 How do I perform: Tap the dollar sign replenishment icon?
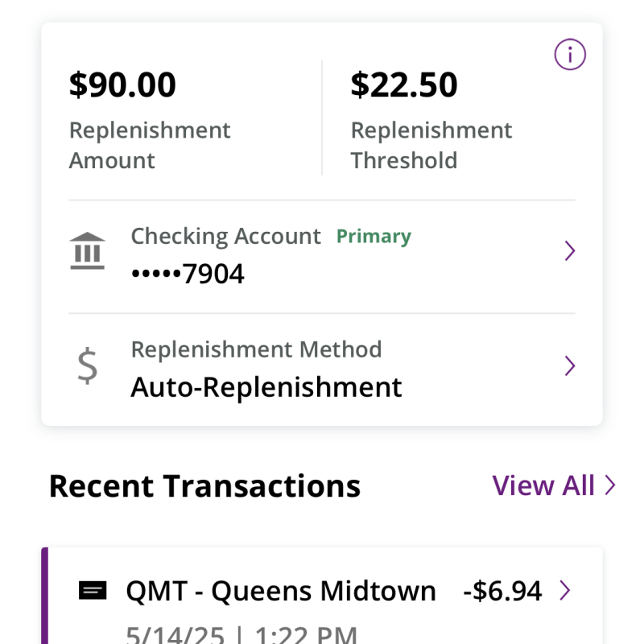(88, 365)
